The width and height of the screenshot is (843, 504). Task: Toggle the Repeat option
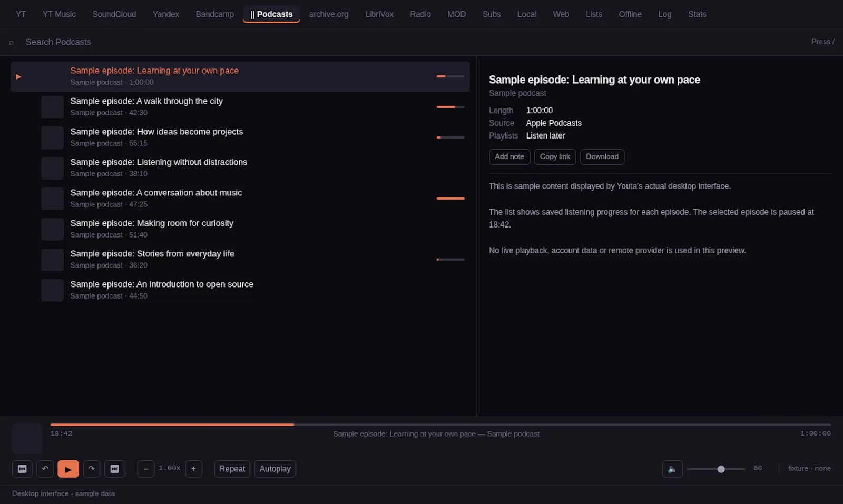click(x=232, y=469)
